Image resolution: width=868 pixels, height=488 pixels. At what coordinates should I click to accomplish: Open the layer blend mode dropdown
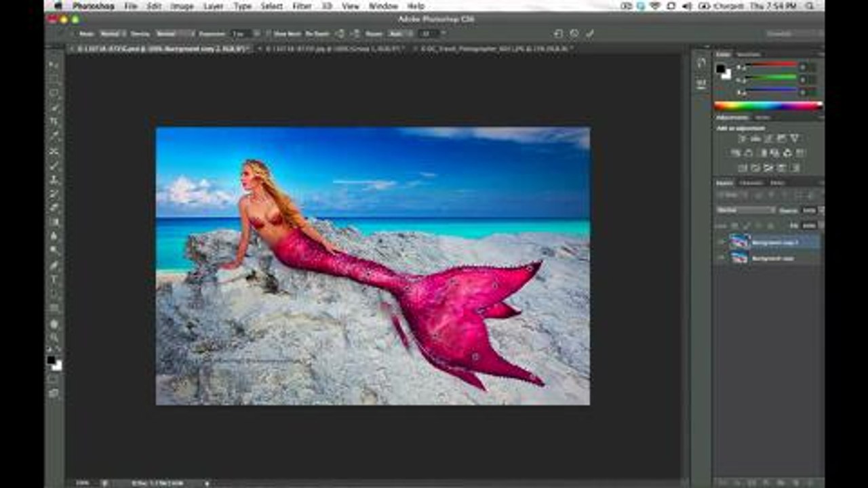pos(746,210)
